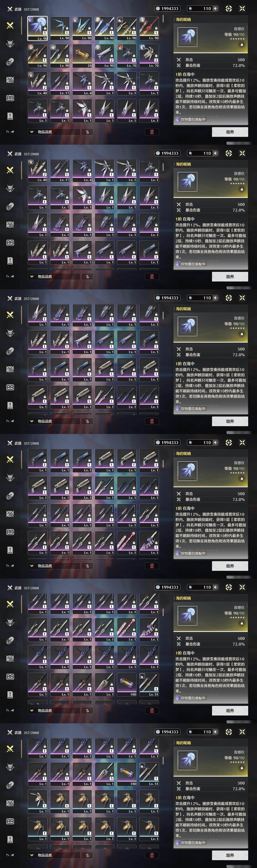Toggle the sidebar expand arrows in the top screen's lower corner
Viewport: 257px width, 868px height.
point(10,132)
